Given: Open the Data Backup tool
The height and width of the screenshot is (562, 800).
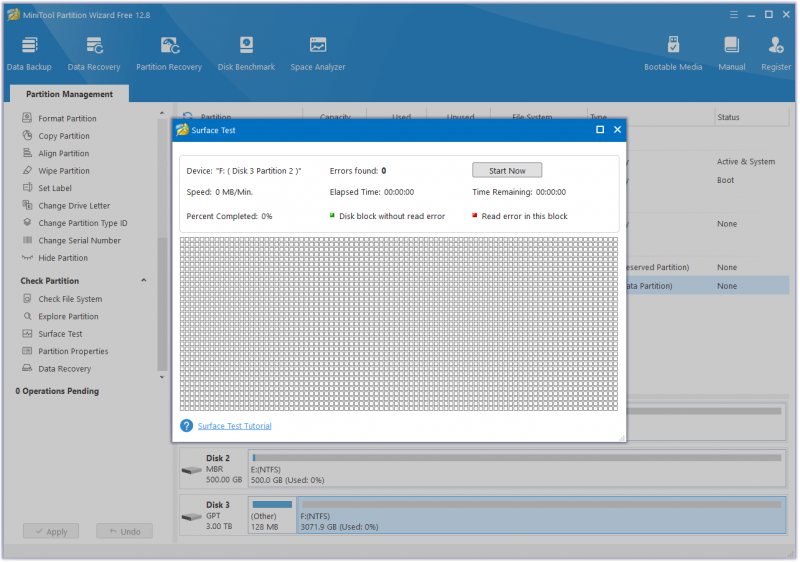Looking at the screenshot, I should tap(29, 53).
